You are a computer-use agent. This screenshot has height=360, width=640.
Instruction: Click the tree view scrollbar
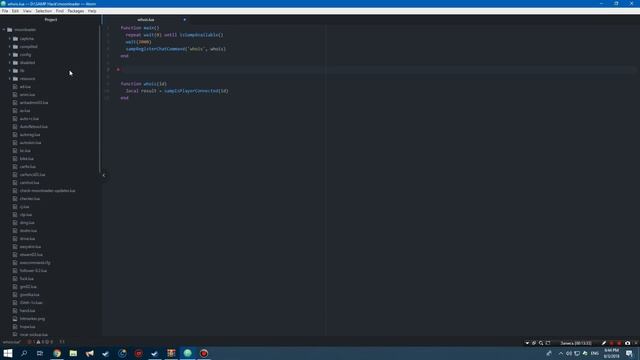(x=99, y=98)
